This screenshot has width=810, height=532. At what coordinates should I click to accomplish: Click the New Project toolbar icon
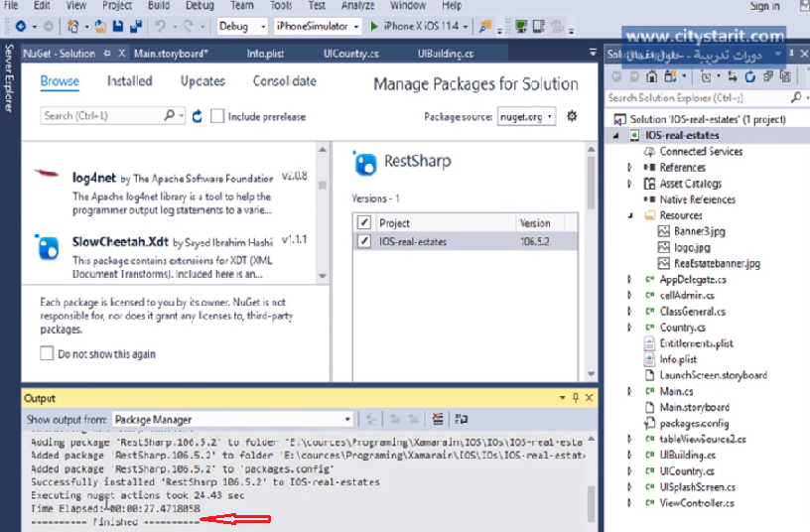73,26
